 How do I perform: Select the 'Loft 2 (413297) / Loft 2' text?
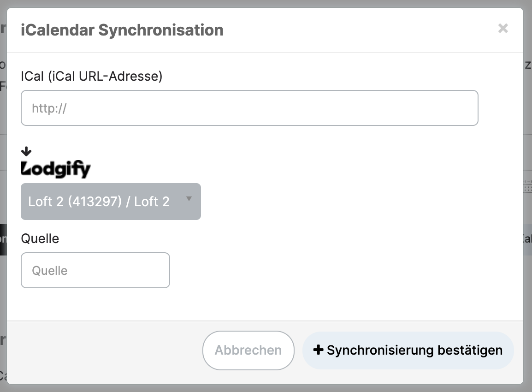coord(99,202)
